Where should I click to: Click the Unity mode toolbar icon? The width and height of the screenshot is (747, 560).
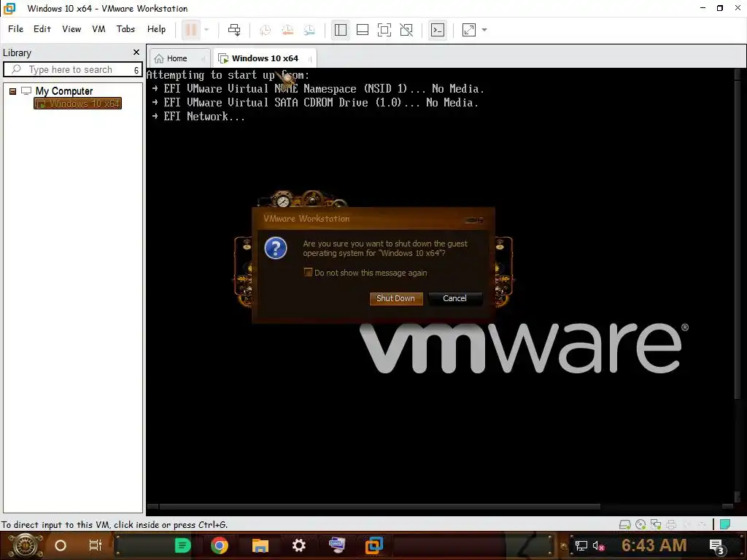(406, 30)
